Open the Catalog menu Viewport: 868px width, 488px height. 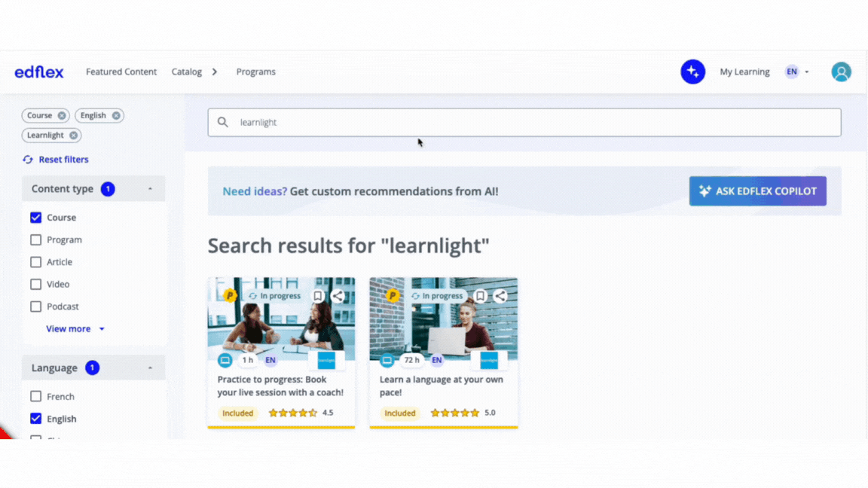coord(187,72)
